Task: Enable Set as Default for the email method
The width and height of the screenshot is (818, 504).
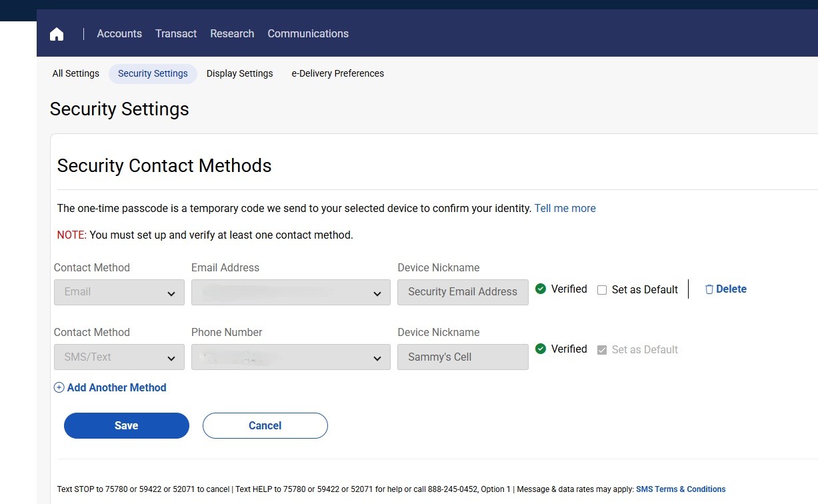Action: point(602,289)
